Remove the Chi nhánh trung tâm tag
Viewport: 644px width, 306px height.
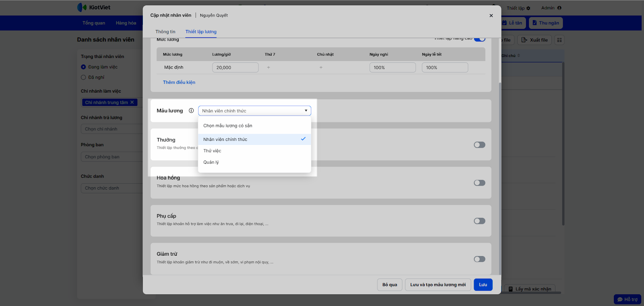[x=132, y=102]
